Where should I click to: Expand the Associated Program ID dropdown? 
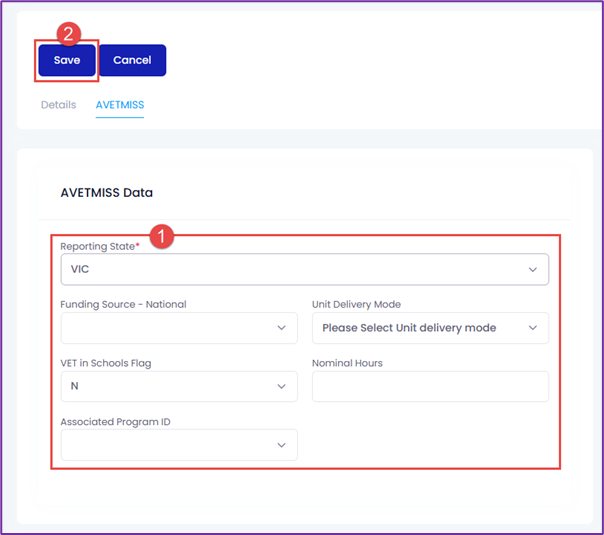pyautogui.click(x=179, y=445)
